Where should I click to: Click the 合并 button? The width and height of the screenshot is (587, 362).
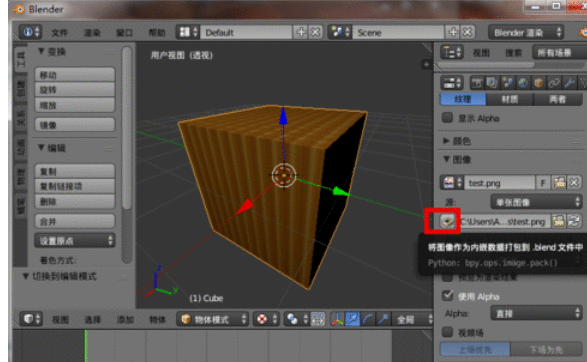[x=75, y=222]
